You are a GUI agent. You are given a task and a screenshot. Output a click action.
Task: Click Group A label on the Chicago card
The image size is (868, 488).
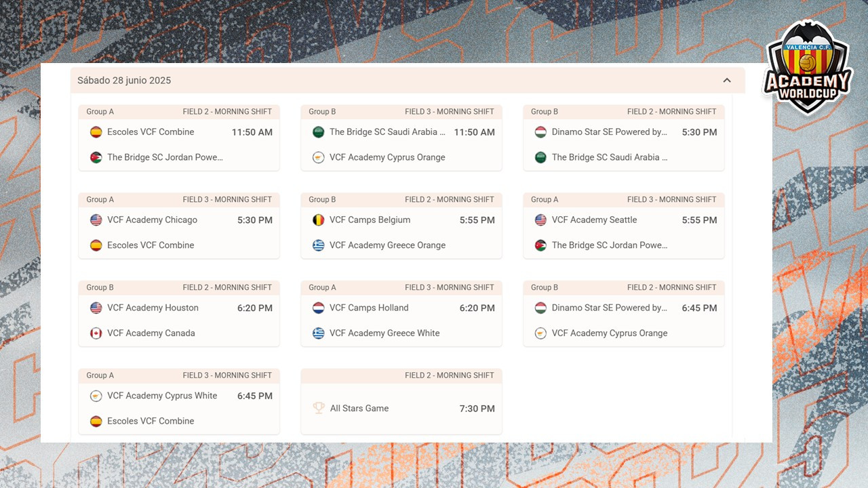click(x=100, y=199)
